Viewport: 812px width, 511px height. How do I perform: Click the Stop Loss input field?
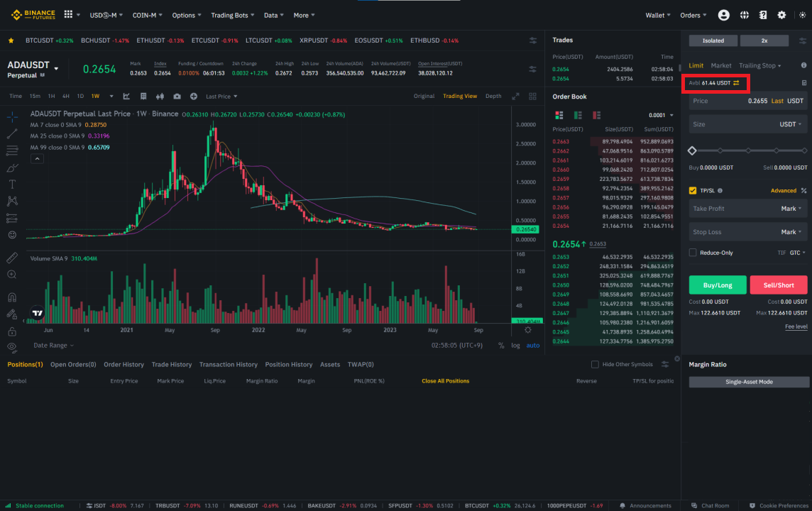748,232
